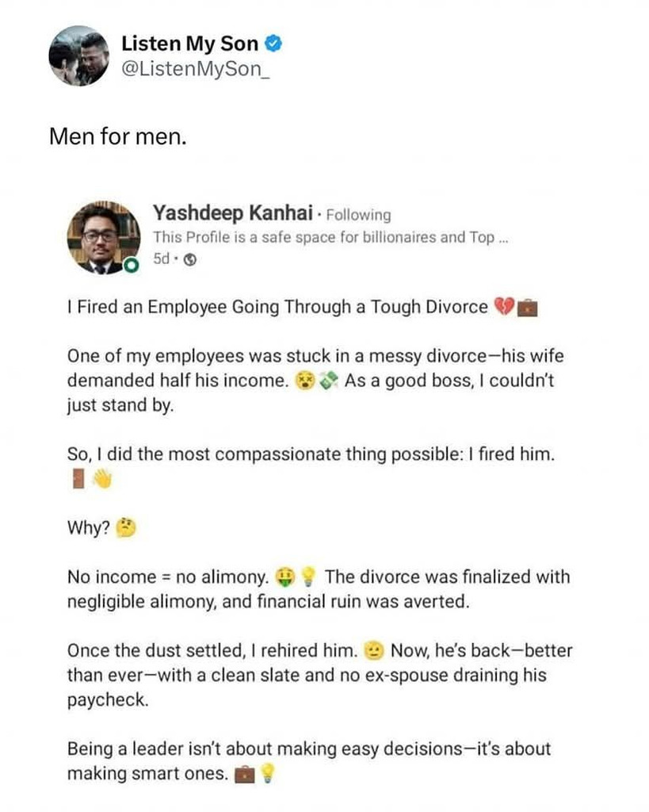Image resolution: width=649 pixels, height=812 pixels.
Task: Click the blue verified badge beside Listen My Son
Action: click(273, 45)
